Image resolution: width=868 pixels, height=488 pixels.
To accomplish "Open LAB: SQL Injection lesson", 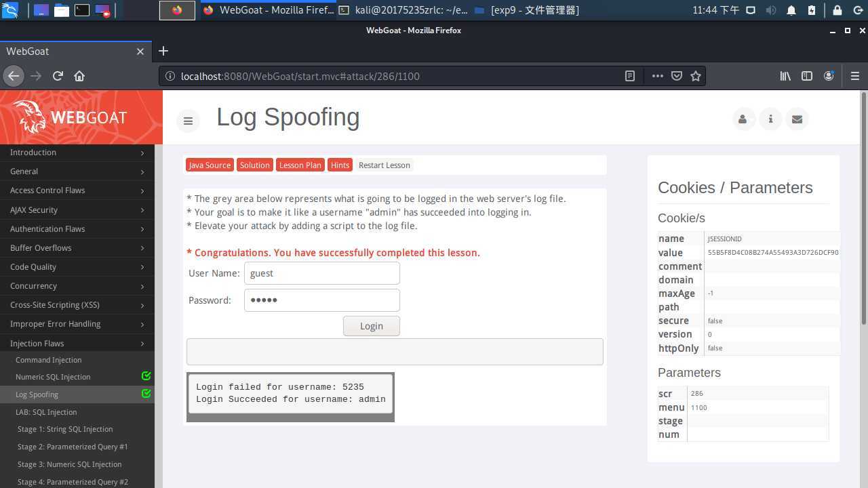I will [46, 412].
